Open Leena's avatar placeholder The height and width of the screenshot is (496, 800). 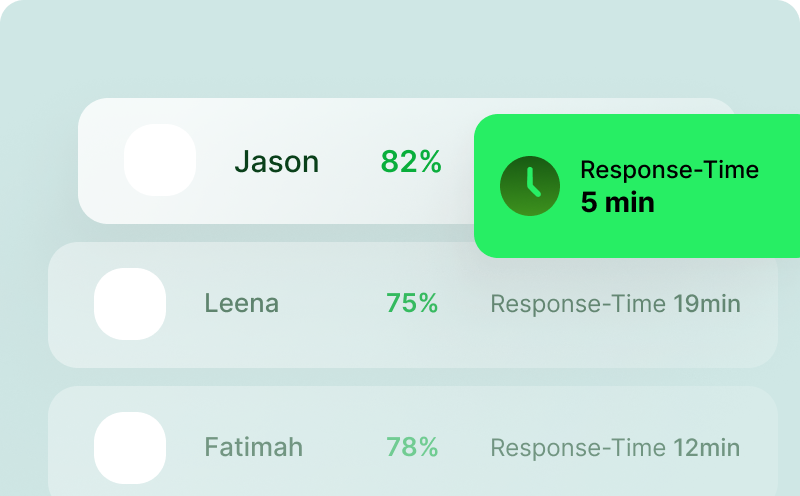pos(130,304)
